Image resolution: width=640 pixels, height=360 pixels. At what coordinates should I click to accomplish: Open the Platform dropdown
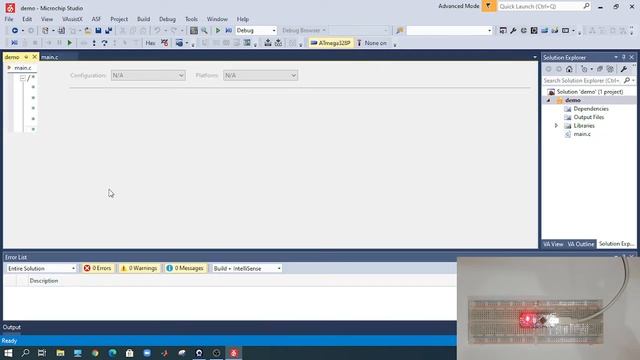tap(260, 76)
